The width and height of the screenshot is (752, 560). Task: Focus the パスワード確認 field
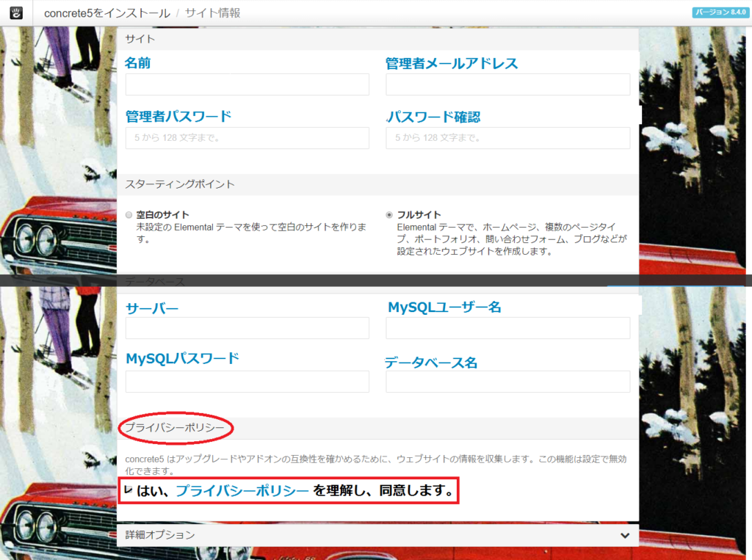click(x=507, y=138)
